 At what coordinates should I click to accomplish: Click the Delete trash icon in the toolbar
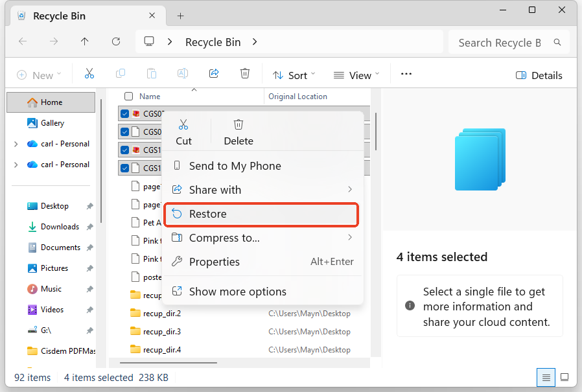(x=245, y=73)
